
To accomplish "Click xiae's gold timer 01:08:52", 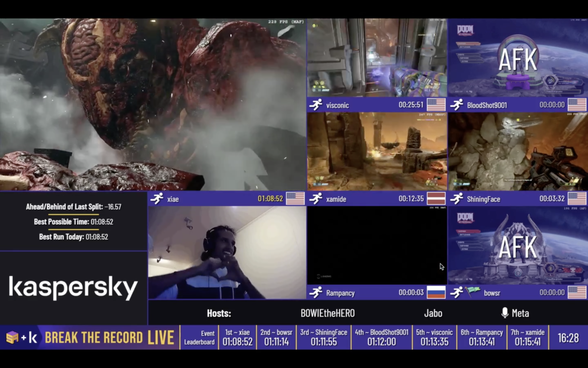I will click(270, 199).
